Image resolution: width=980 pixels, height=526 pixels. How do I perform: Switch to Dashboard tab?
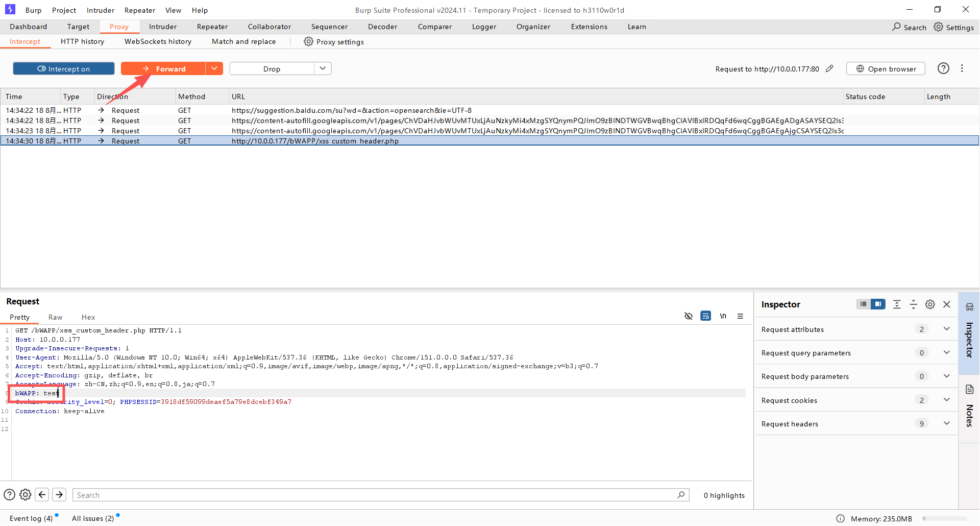click(28, 27)
